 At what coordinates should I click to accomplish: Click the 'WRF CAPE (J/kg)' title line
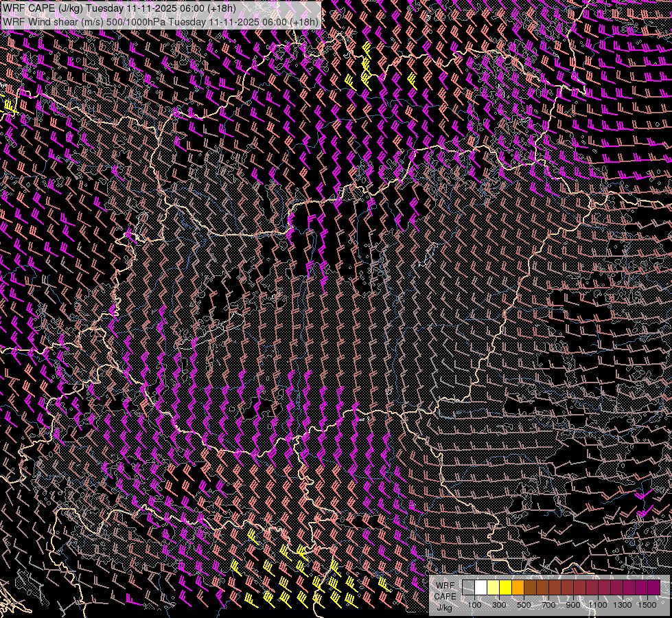[119, 8]
